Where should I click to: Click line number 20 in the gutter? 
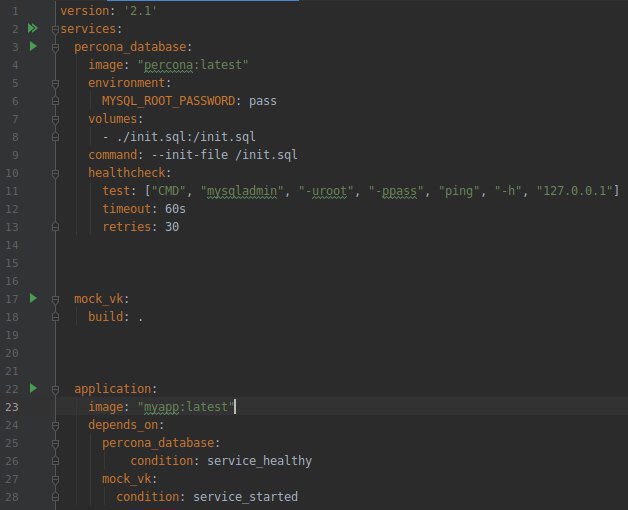point(12,353)
